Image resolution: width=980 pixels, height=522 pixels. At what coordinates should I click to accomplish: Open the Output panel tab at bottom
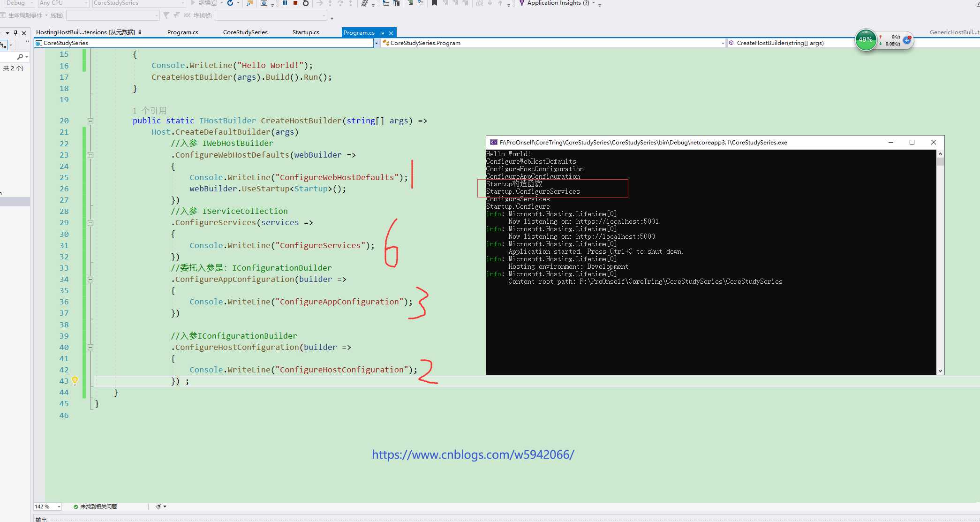pos(41,519)
